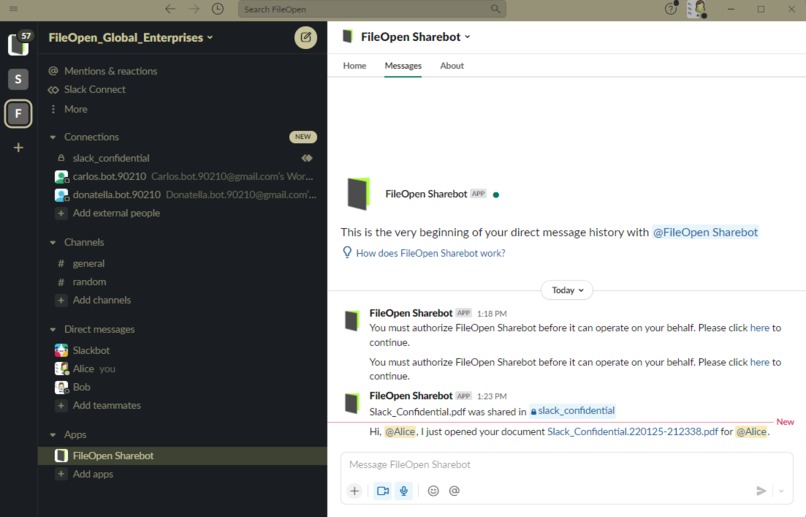Open the send options dropdown arrow

(x=781, y=491)
